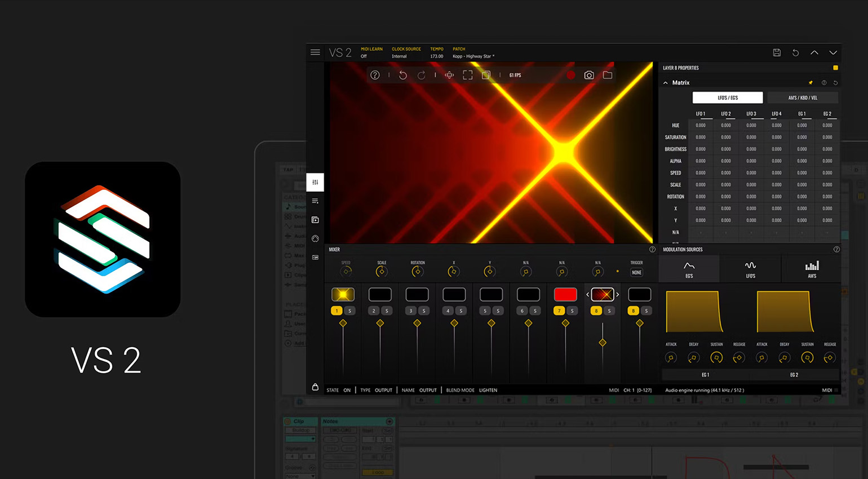Toggle fullscreen preview icon
Viewport: 868px width, 479px height.
pyautogui.click(x=468, y=75)
